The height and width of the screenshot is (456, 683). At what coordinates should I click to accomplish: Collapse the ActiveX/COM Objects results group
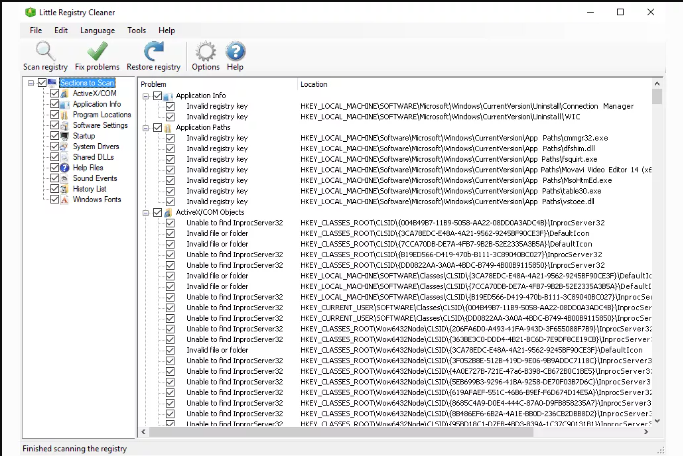click(x=146, y=213)
